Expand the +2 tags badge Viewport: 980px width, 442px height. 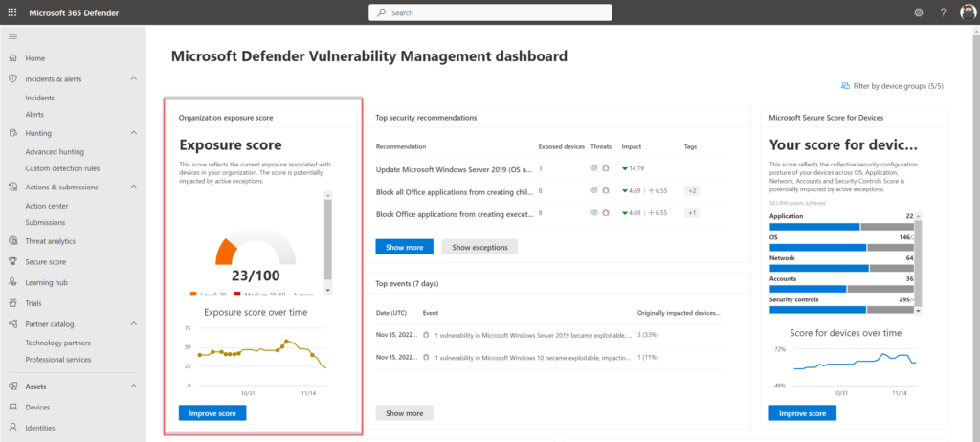[692, 190]
